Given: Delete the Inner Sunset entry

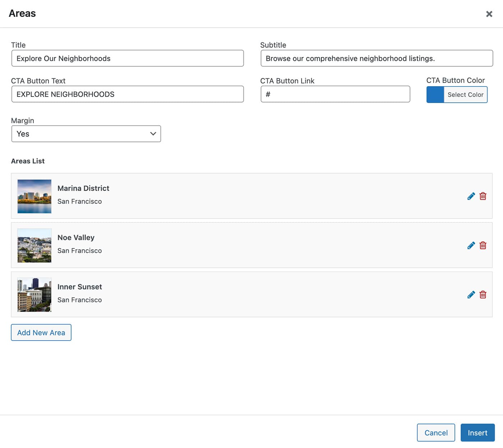Looking at the screenshot, I should click(483, 294).
